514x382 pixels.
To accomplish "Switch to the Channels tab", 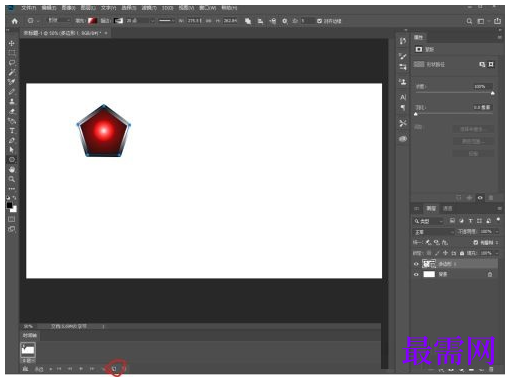I will click(447, 208).
